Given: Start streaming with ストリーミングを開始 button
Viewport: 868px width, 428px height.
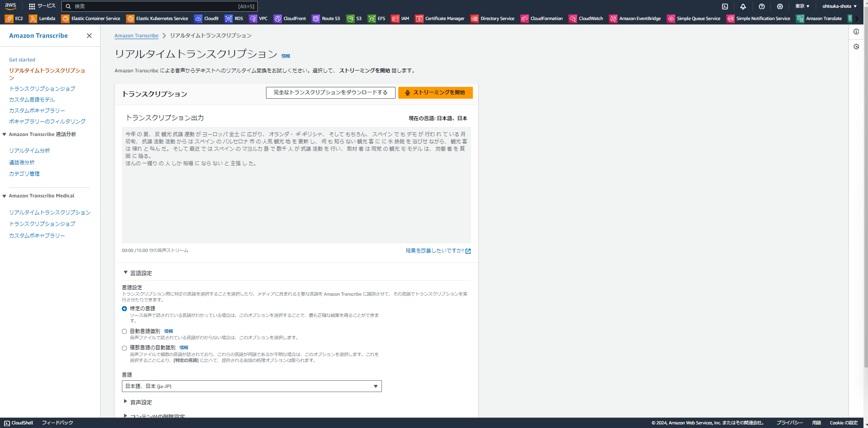Looking at the screenshot, I should click(436, 93).
